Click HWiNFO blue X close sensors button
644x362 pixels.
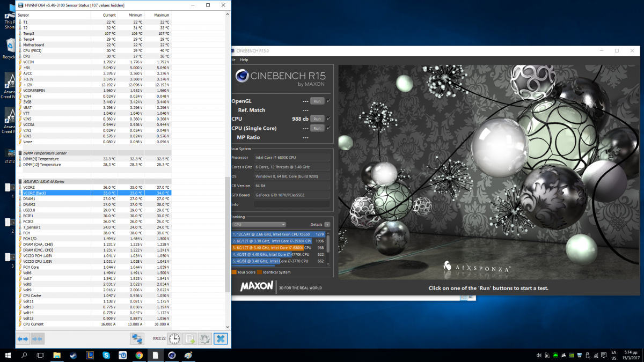(x=221, y=338)
